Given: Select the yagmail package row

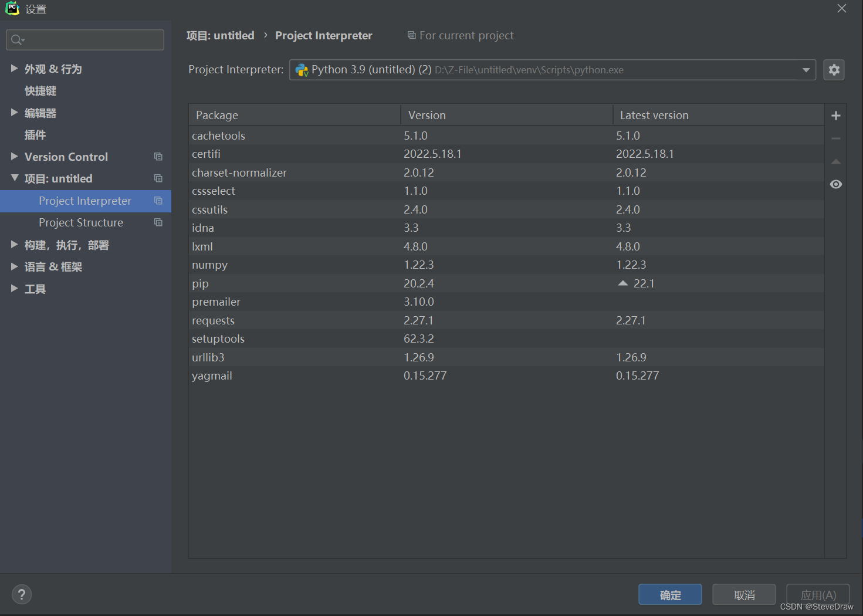Looking at the screenshot, I should point(506,375).
